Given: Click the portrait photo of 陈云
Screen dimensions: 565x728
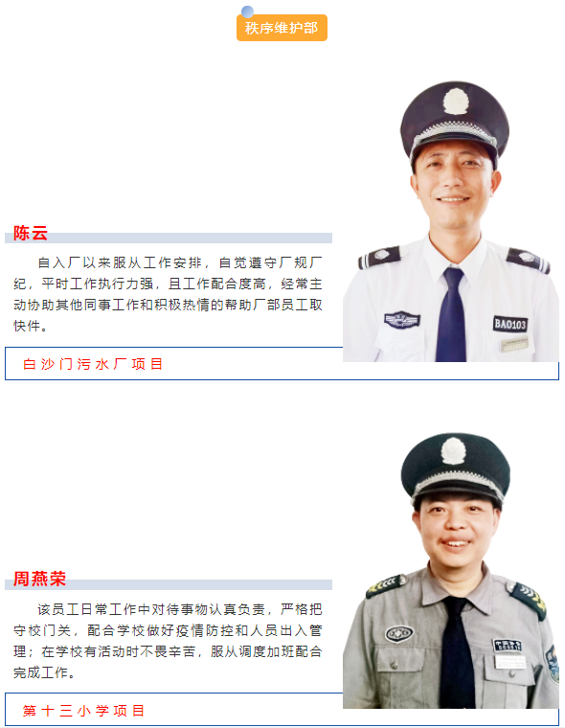Looking at the screenshot, I should pos(451,221).
